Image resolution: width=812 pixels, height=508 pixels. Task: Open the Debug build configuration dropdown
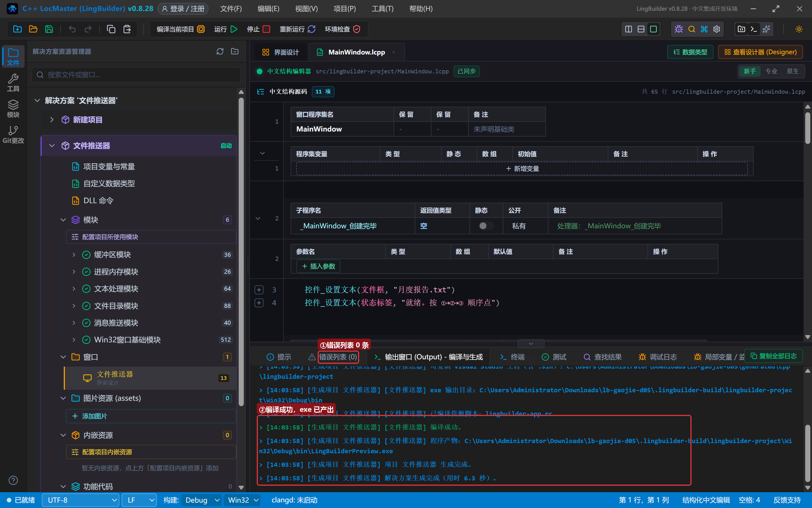pos(201,500)
